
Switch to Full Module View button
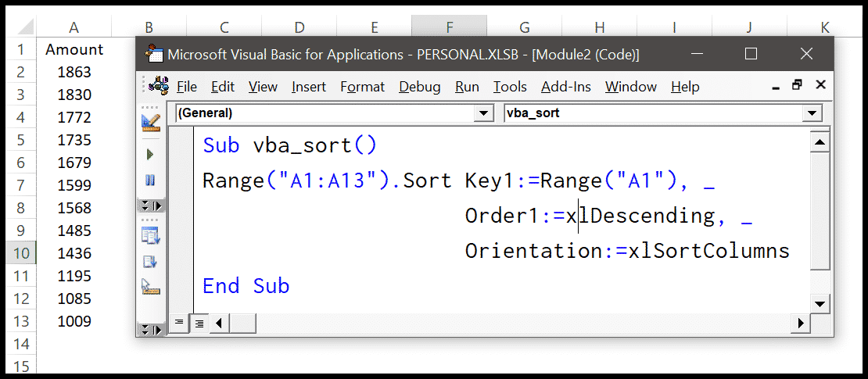pos(199,323)
